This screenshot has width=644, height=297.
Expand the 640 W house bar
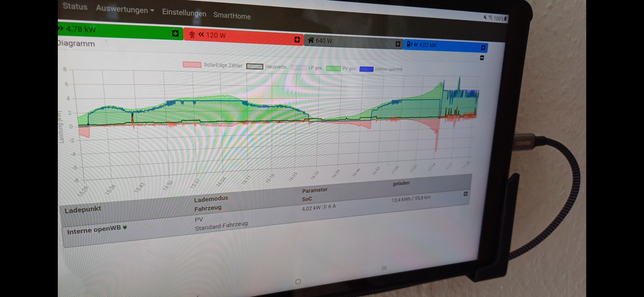(398, 44)
